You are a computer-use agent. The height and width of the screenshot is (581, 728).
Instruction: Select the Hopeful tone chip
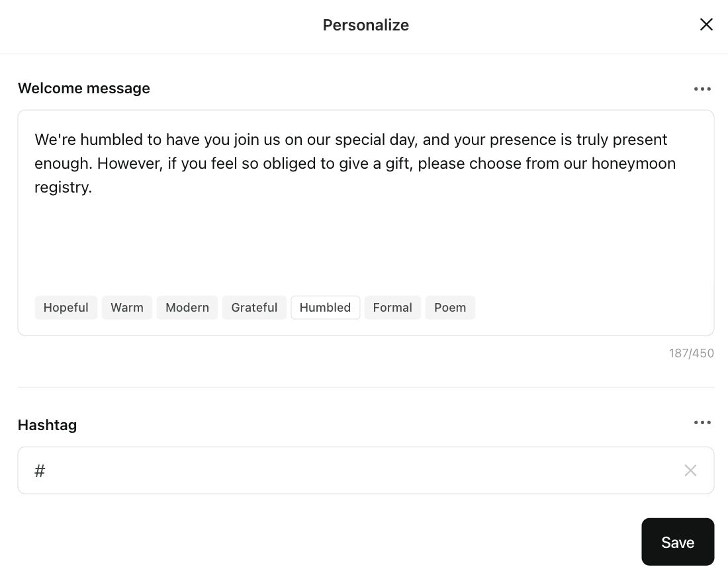point(66,308)
